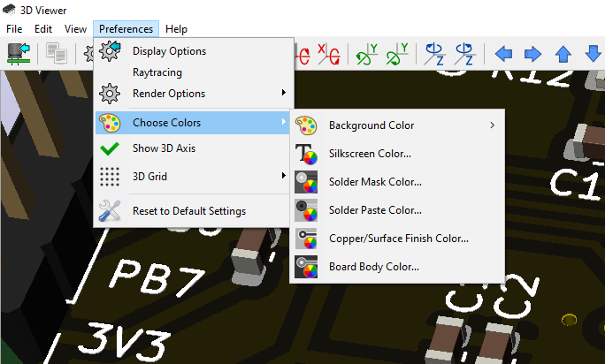Expand Render Options submenu arrow
The width and height of the screenshot is (605, 364).
(x=284, y=93)
